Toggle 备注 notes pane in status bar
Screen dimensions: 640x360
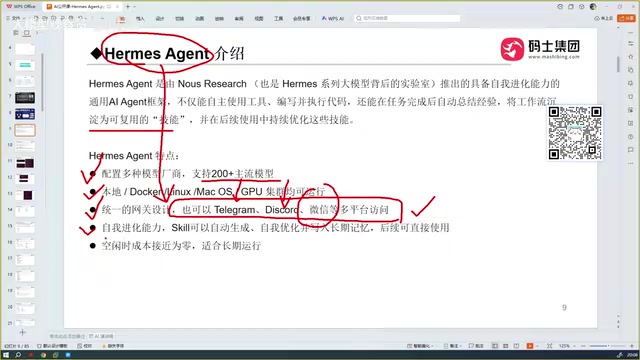[452, 346]
